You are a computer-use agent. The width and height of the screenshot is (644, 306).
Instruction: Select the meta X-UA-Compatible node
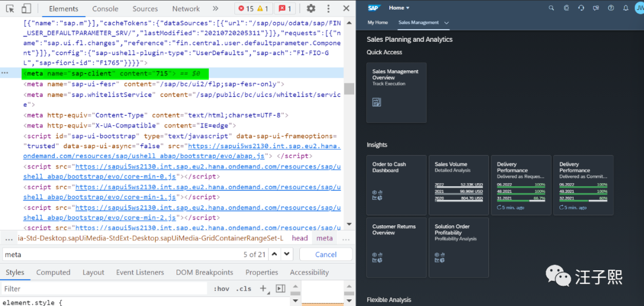[x=131, y=125]
